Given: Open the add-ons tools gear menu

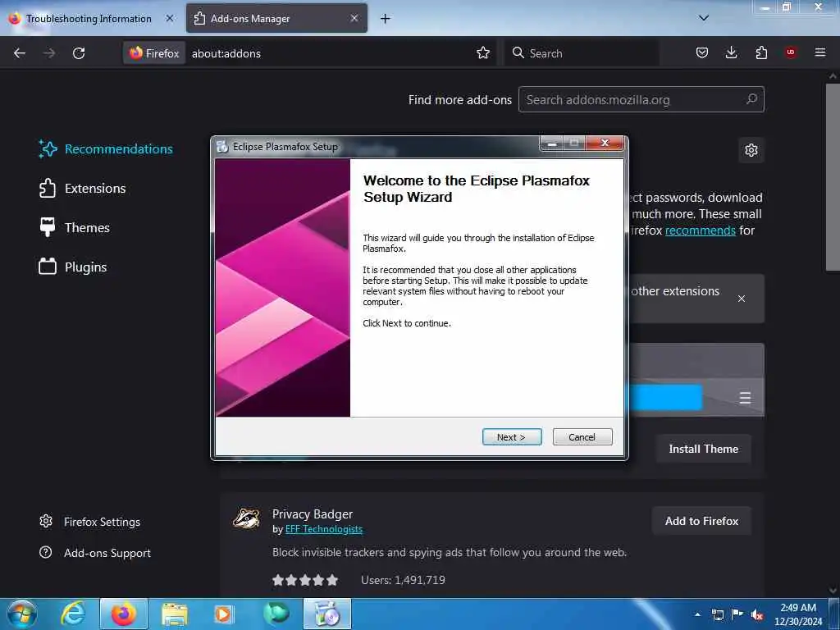Looking at the screenshot, I should 751,150.
